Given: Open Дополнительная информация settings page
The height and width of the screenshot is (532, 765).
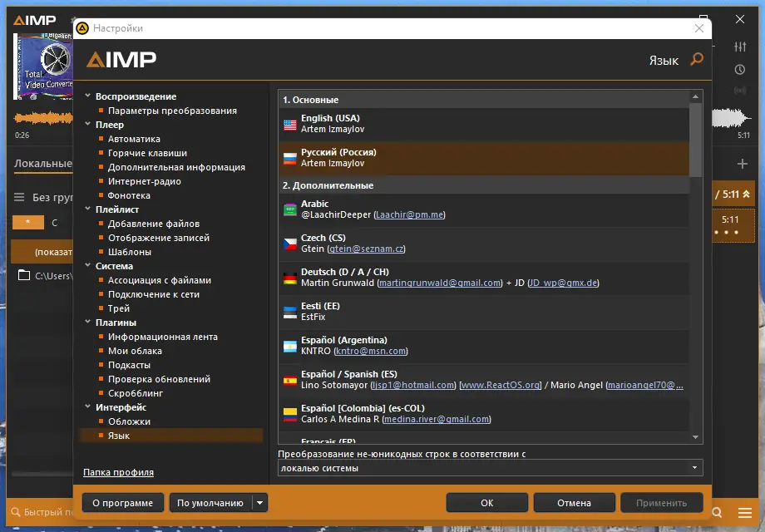Looking at the screenshot, I should pyautogui.click(x=176, y=167).
